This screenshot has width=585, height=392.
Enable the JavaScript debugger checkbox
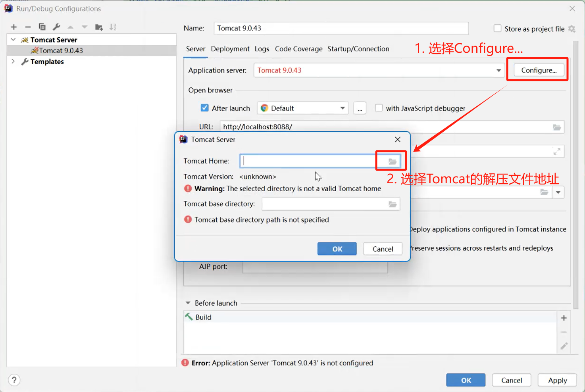379,108
